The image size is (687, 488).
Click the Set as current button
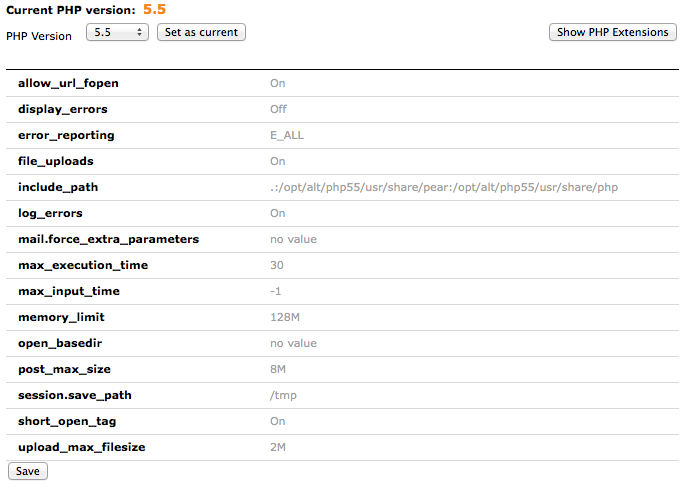click(x=201, y=32)
